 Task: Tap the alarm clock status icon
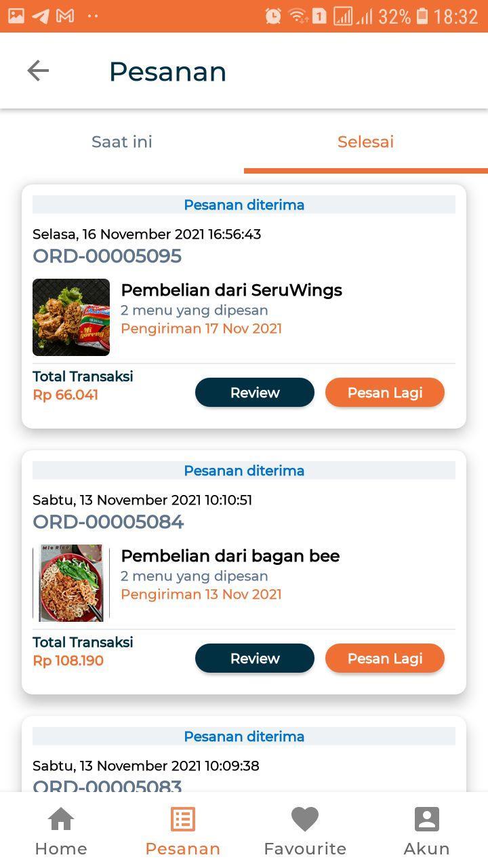[x=273, y=16]
